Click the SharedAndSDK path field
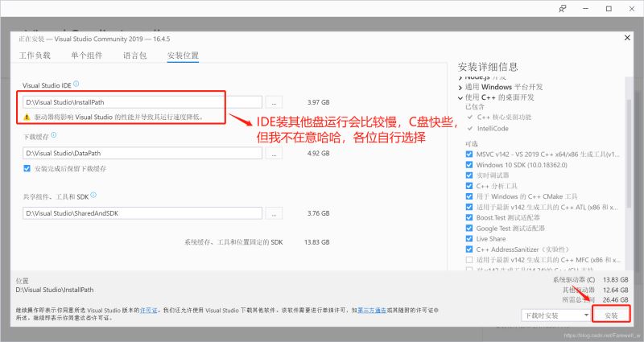644x342 pixels. click(x=142, y=213)
